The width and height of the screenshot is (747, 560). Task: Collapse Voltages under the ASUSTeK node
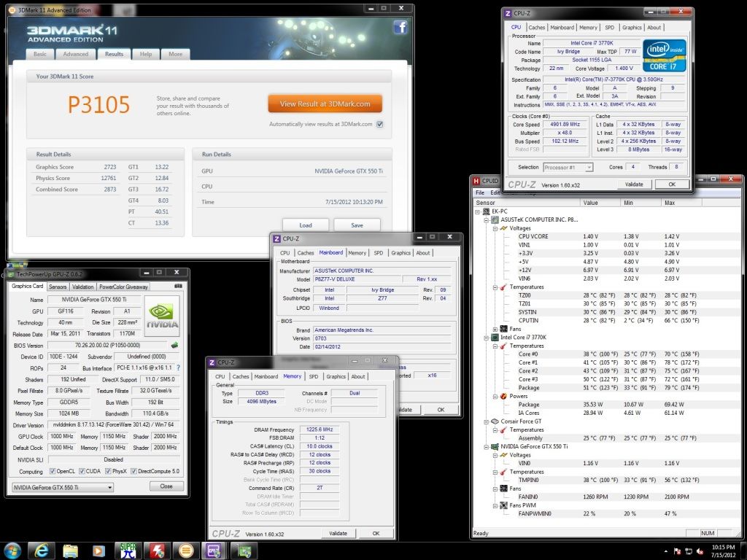tap(495, 228)
